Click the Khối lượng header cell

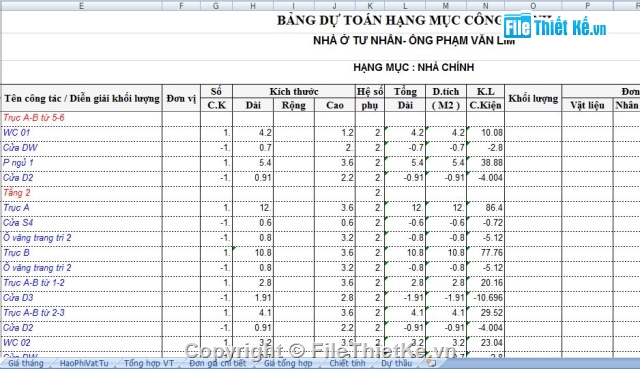click(x=533, y=98)
